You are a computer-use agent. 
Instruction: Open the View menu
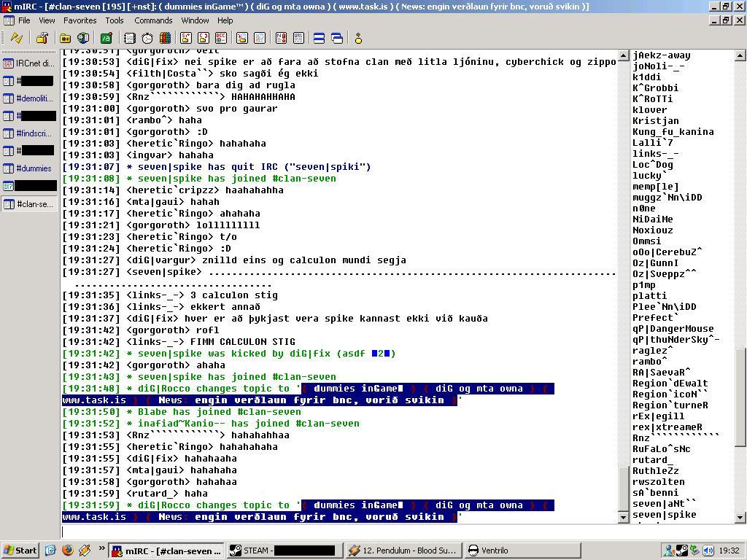point(47,20)
